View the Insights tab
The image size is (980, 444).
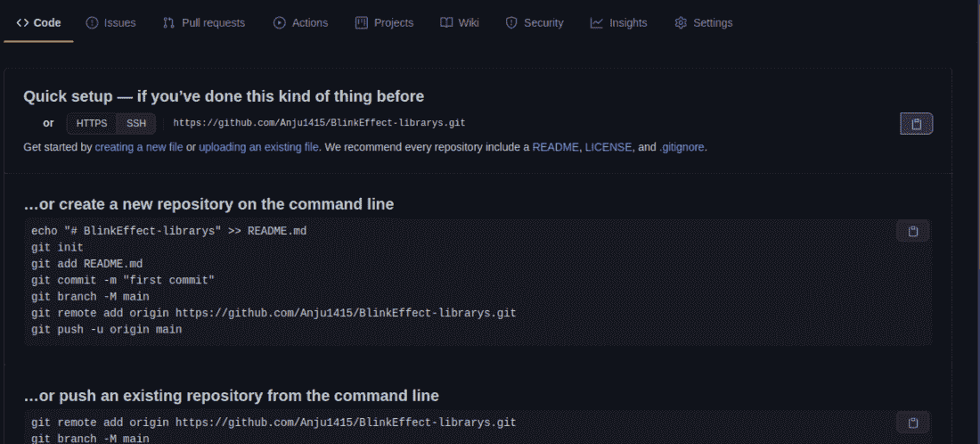(618, 23)
